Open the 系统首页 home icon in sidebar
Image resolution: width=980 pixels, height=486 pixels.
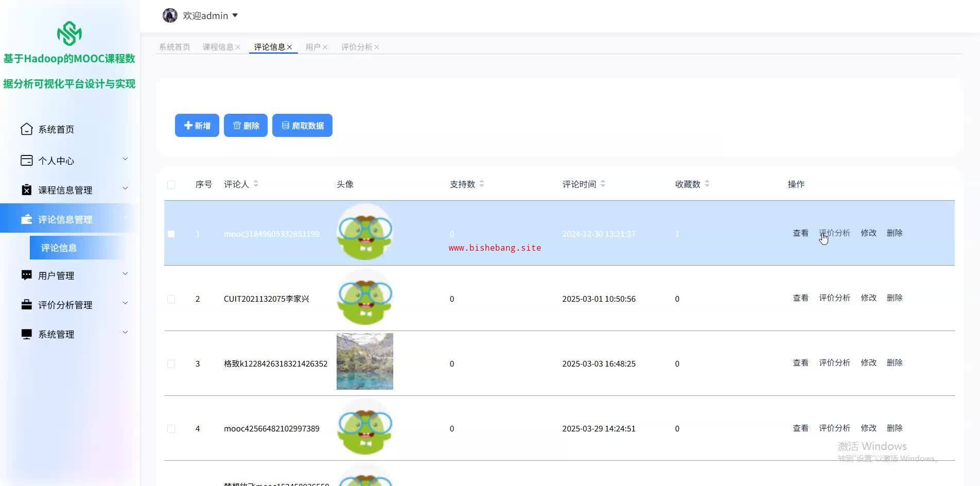pyautogui.click(x=26, y=129)
